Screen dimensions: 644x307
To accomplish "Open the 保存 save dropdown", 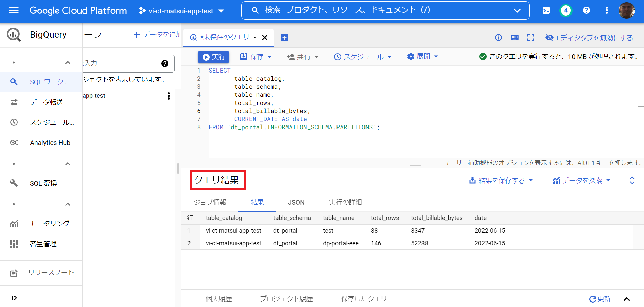I will click(256, 57).
